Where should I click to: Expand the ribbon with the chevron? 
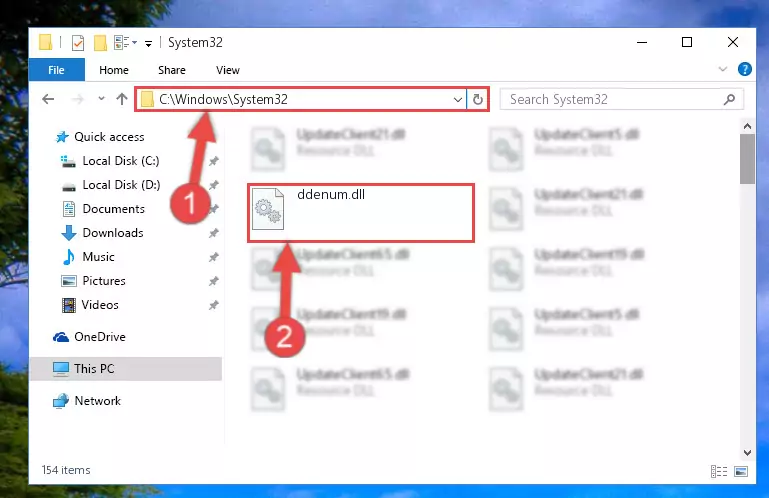pos(722,69)
